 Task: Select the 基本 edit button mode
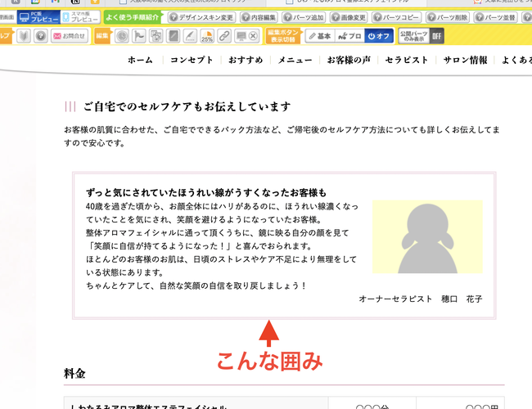point(319,36)
